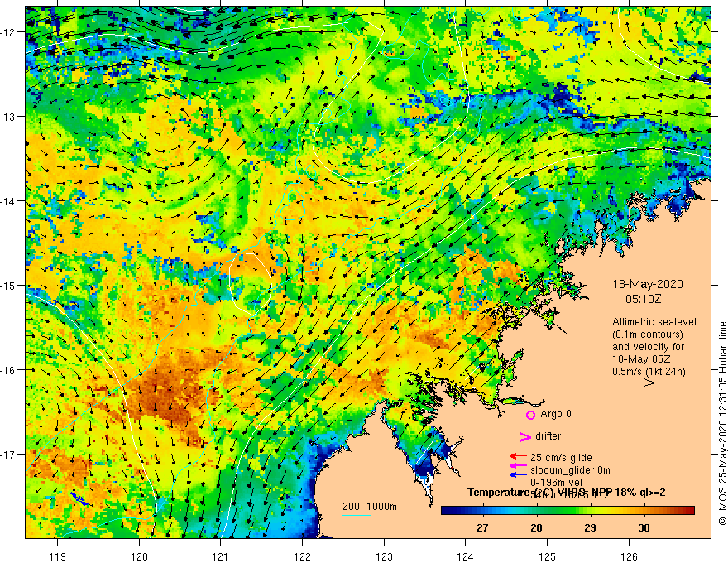Viewport: 728px width, 563px height.
Task: Click latitude axis label -14
Action: pos(9,200)
